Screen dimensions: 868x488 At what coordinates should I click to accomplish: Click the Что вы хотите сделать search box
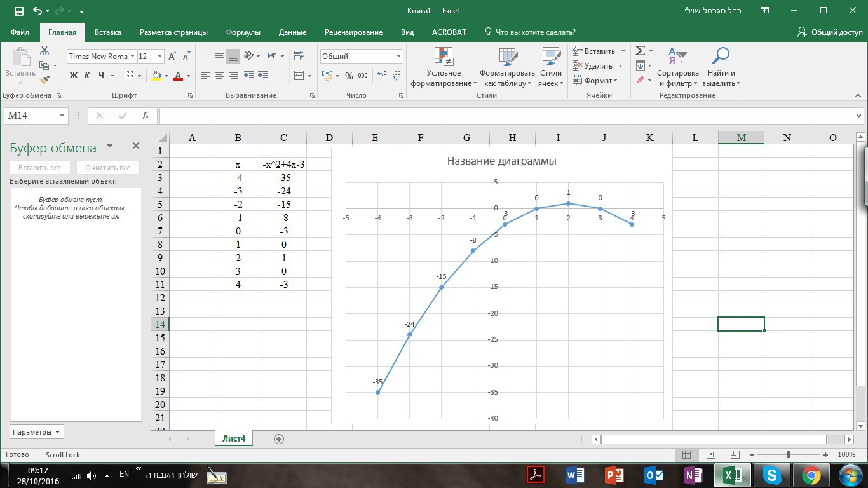coord(530,32)
